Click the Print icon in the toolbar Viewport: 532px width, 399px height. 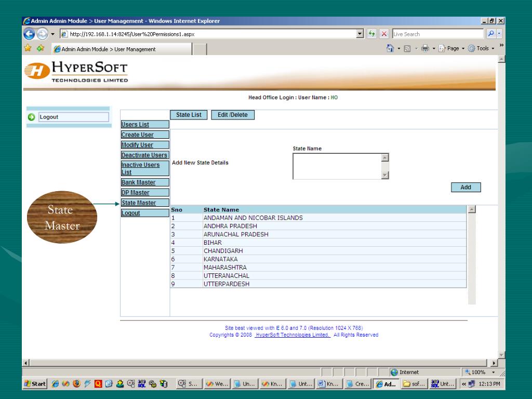(x=425, y=48)
